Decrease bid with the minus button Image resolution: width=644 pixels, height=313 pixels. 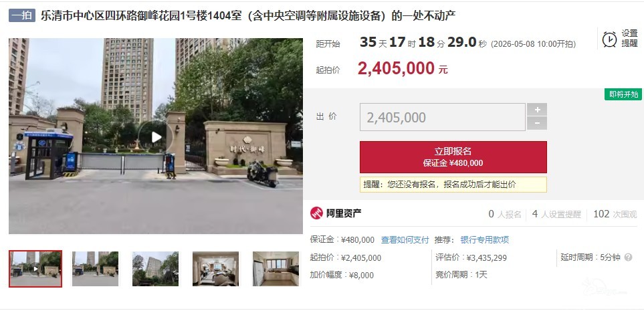tap(537, 123)
